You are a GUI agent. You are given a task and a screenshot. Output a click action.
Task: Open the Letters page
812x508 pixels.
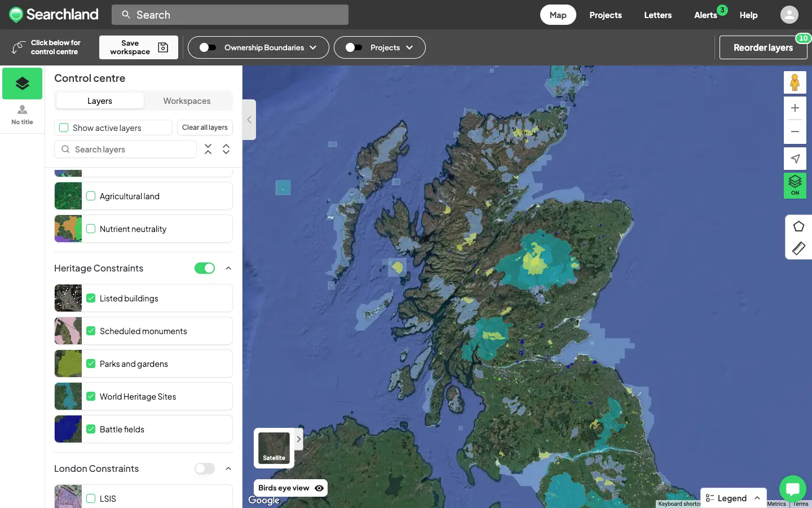657,15
